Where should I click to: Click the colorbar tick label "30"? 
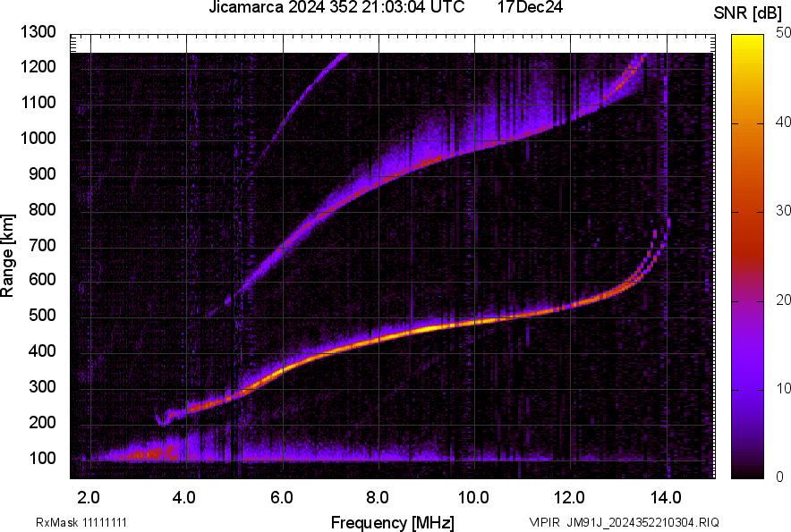784,211
